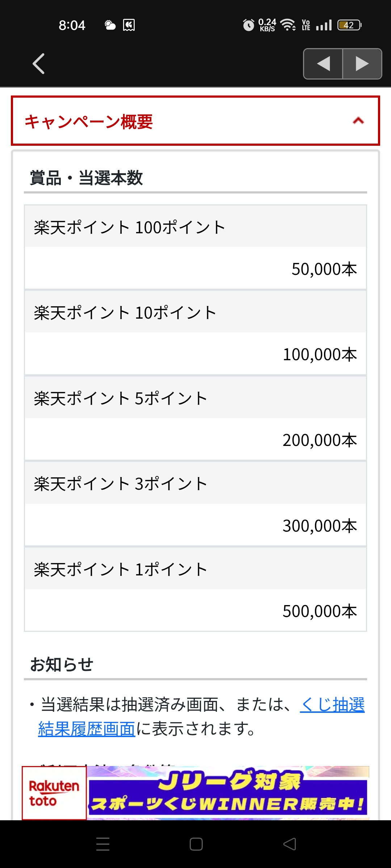
Task: Collapse the キャンペーン概要 section
Action: (195, 121)
